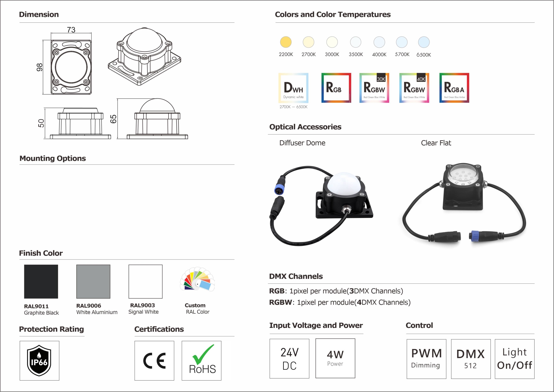The width and height of the screenshot is (554, 392).
Task: Select the DWH Dynamic white icon
Action: 293,88
